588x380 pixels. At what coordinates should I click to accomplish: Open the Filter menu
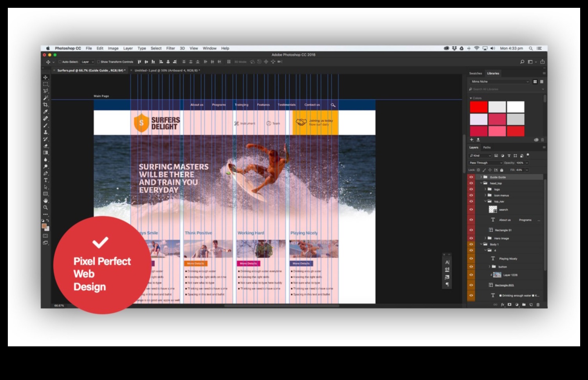170,48
